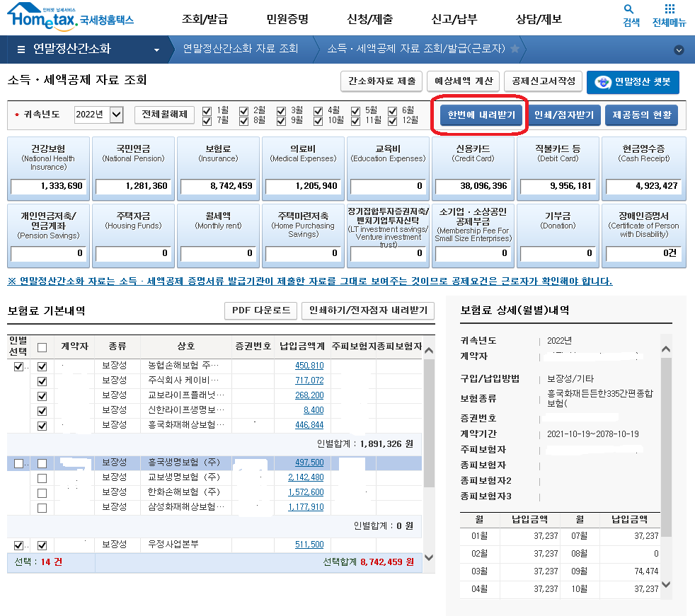Click the 흥국화재해상보험 row name
The width and height of the screenshot is (695, 616).
[185, 424]
